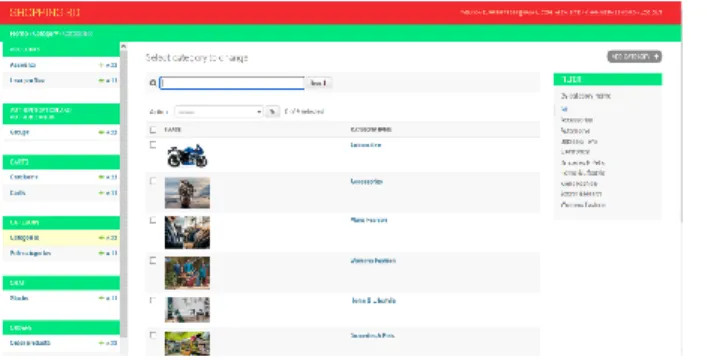
Task: Click the Groceries & Pets row thumbnail
Action: (x=187, y=344)
